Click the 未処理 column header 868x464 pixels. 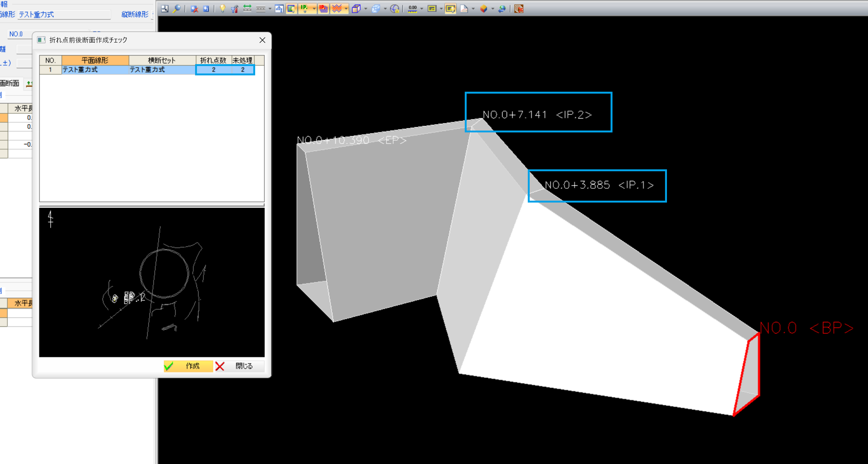pyautogui.click(x=242, y=60)
